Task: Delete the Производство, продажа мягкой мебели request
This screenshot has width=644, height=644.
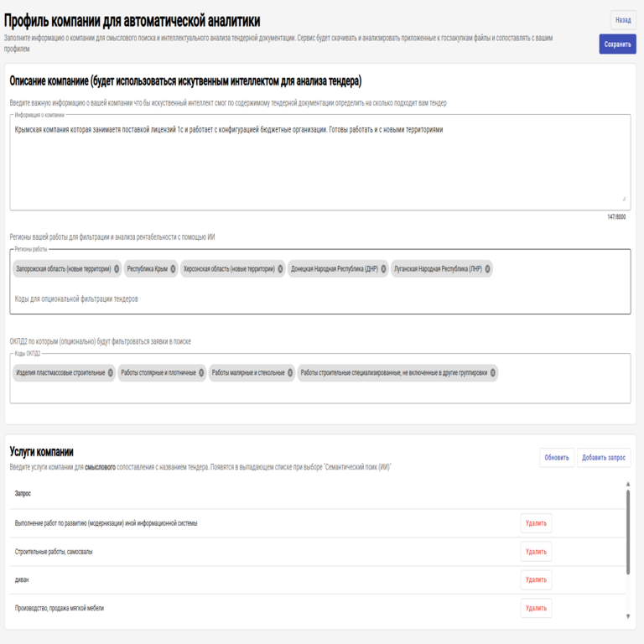Action: 536,608
